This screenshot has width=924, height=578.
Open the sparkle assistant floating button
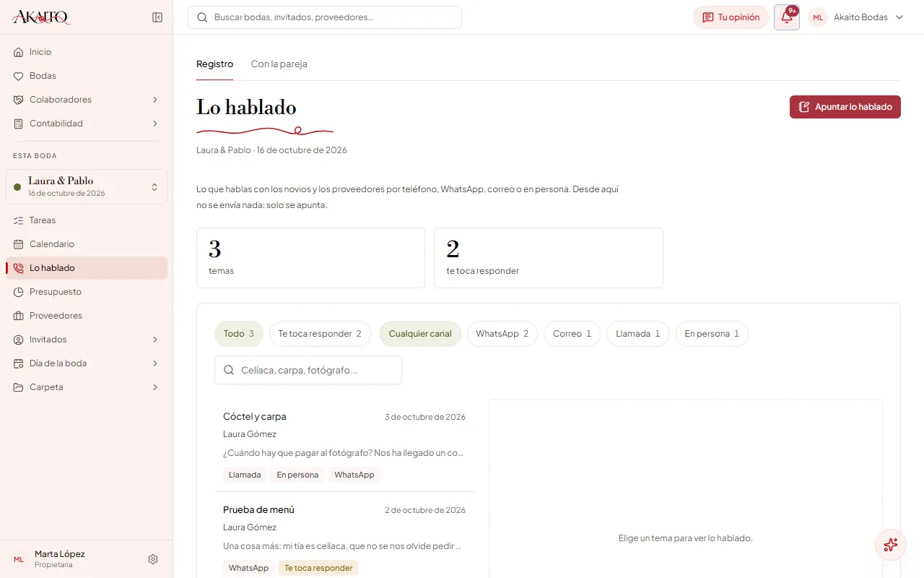pos(891,545)
